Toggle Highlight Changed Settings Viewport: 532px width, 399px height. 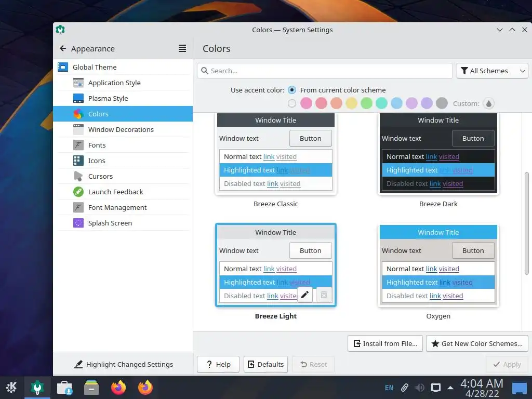[124, 364]
